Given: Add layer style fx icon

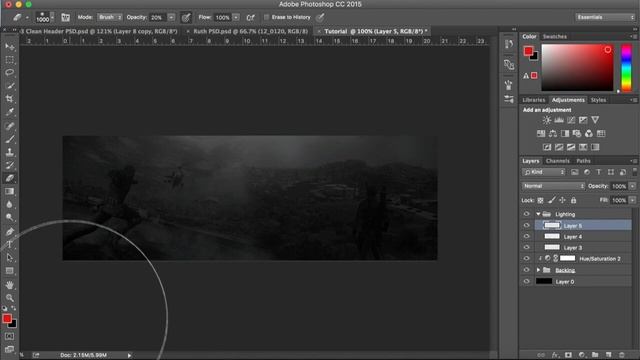Looking at the screenshot, I should tap(555, 355).
